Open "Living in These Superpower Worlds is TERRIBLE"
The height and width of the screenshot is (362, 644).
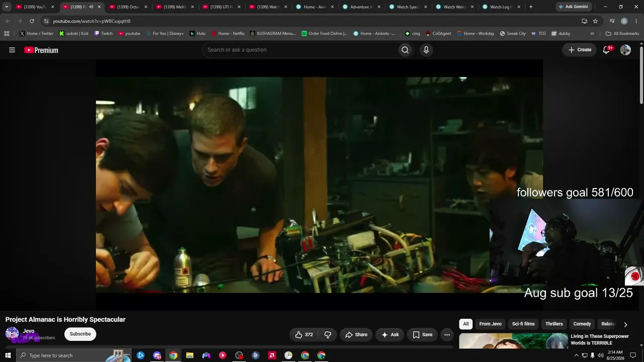click(x=600, y=339)
